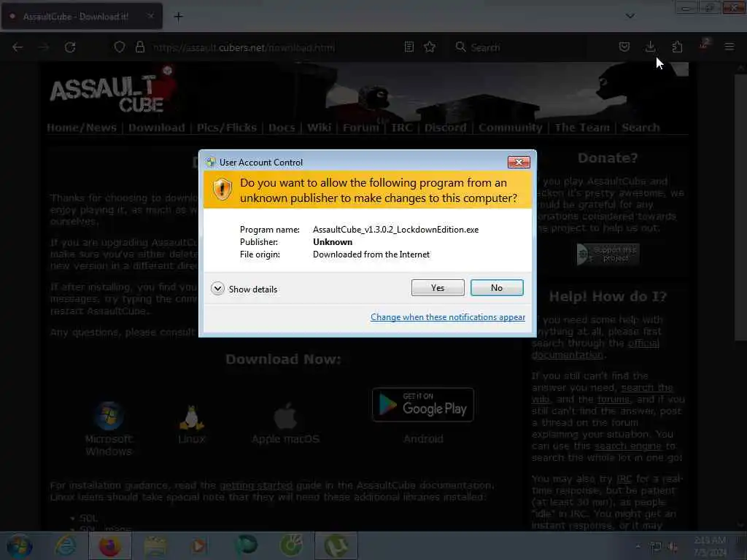Click No in the User Account Control dialog
Image resolution: width=747 pixels, height=560 pixels.
(496, 287)
